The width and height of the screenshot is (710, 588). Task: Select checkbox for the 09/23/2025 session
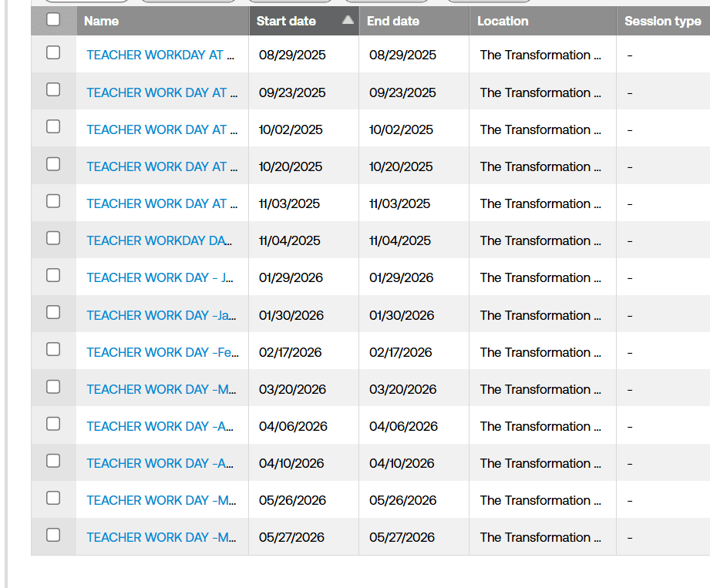[x=53, y=89]
